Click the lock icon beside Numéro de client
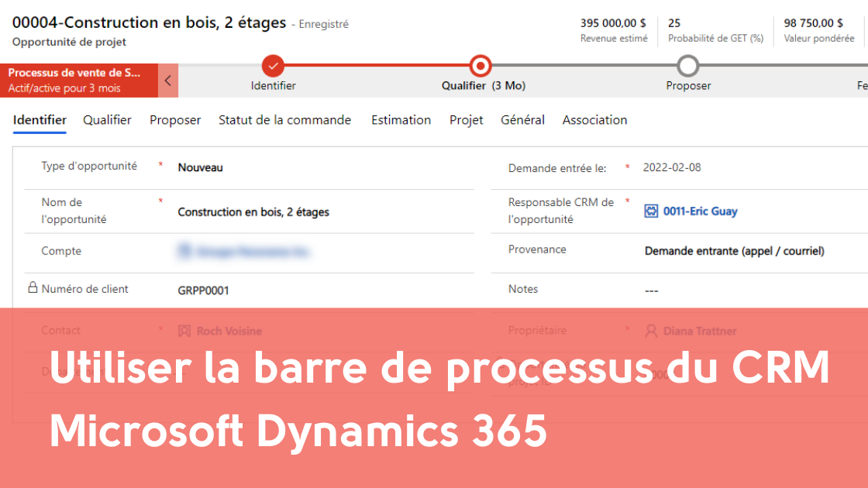Viewport: 868px width, 488px height. click(33, 288)
